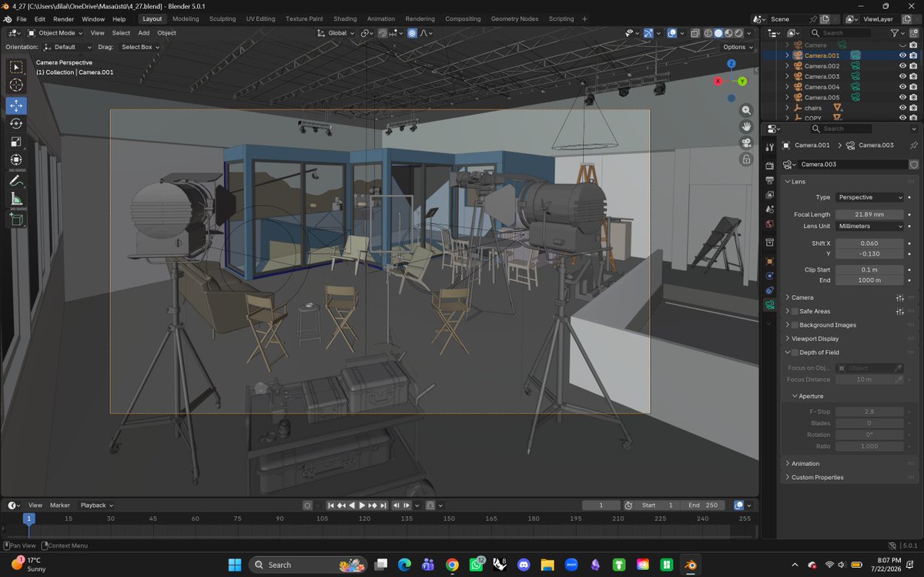
Task: Select the Move tool in the toolbar
Action: (16, 106)
